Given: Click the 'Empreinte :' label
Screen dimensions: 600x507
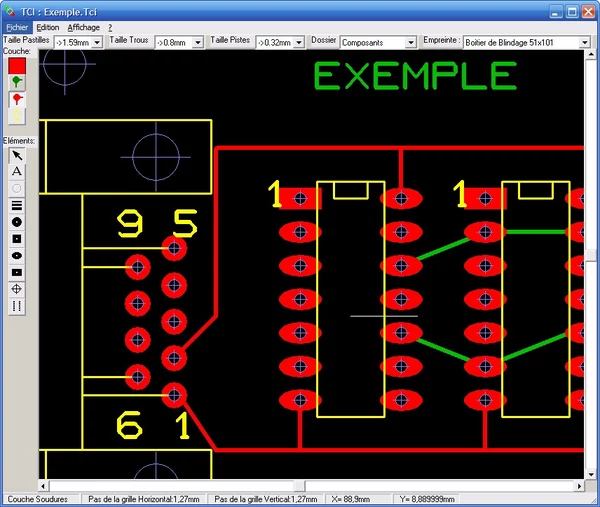Looking at the screenshot, I should 441,40.
